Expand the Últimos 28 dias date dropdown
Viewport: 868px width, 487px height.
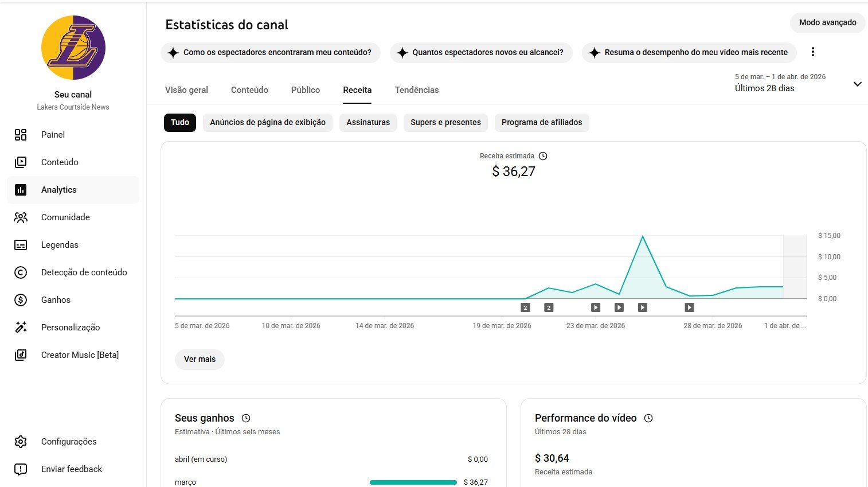point(857,84)
